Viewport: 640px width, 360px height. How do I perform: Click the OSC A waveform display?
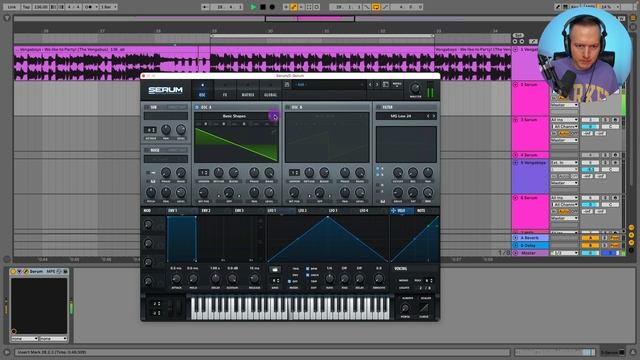(236, 145)
